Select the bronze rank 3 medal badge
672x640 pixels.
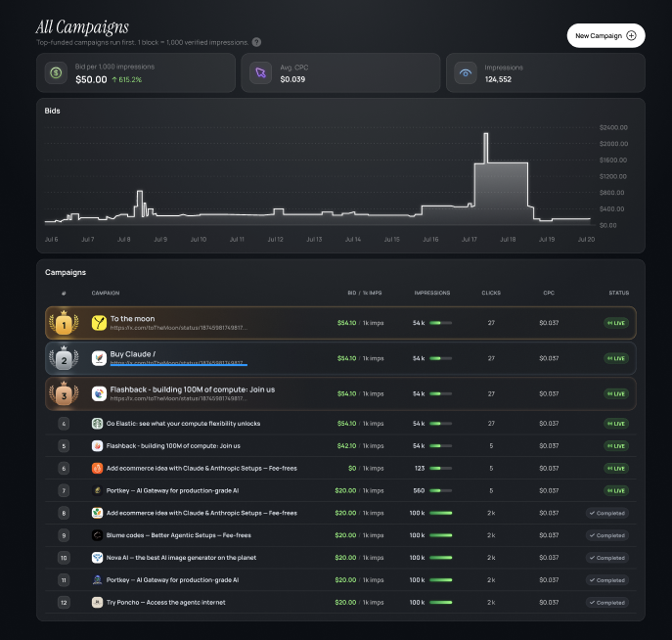pyautogui.click(x=64, y=394)
